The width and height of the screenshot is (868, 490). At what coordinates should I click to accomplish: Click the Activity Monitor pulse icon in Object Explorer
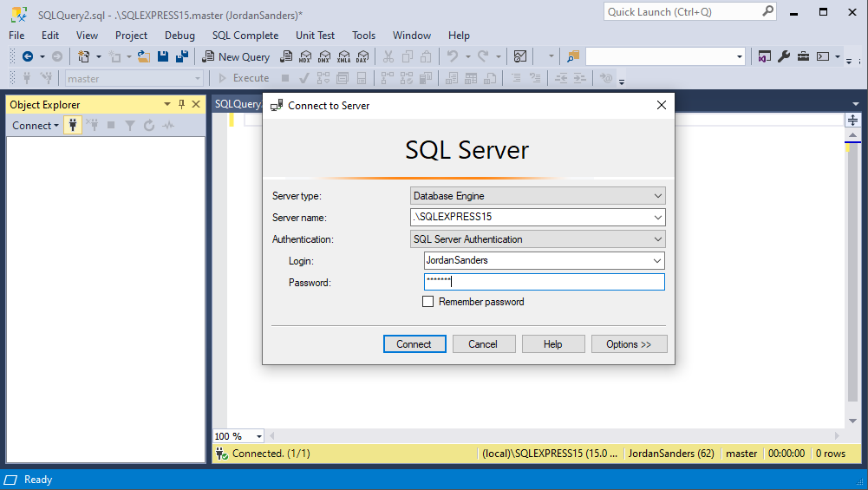168,126
